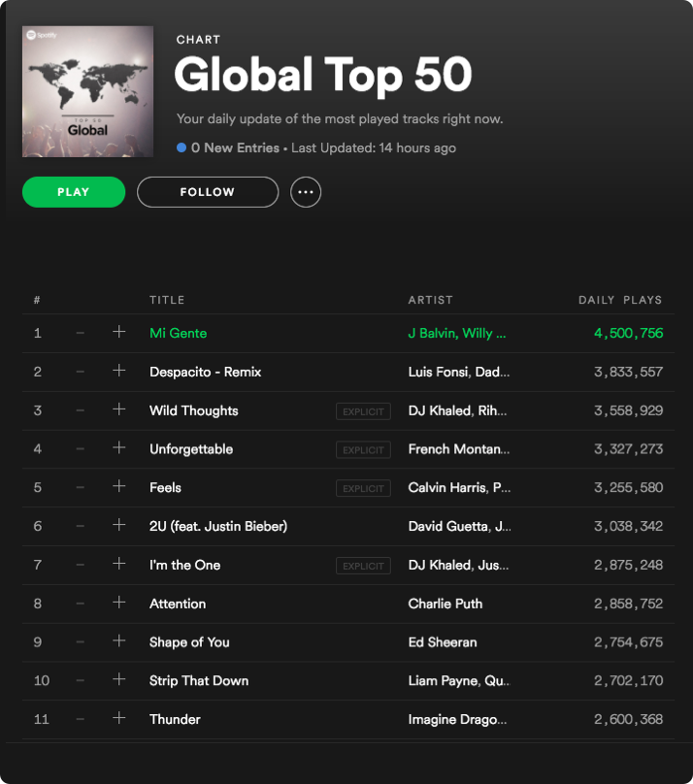Select the Despacito - Remix title
This screenshot has height=784, width=693.
point(206,372)
